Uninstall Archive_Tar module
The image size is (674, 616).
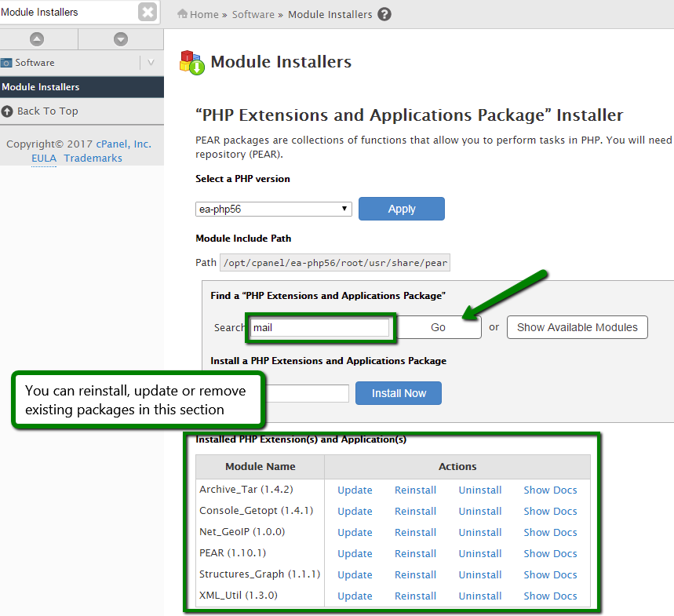(479, 490)
